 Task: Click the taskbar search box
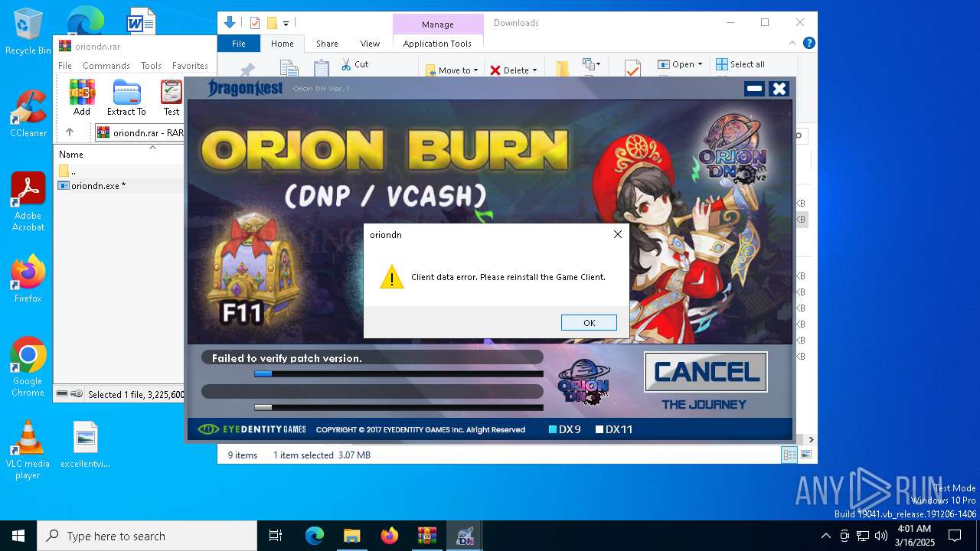(147, 536)
